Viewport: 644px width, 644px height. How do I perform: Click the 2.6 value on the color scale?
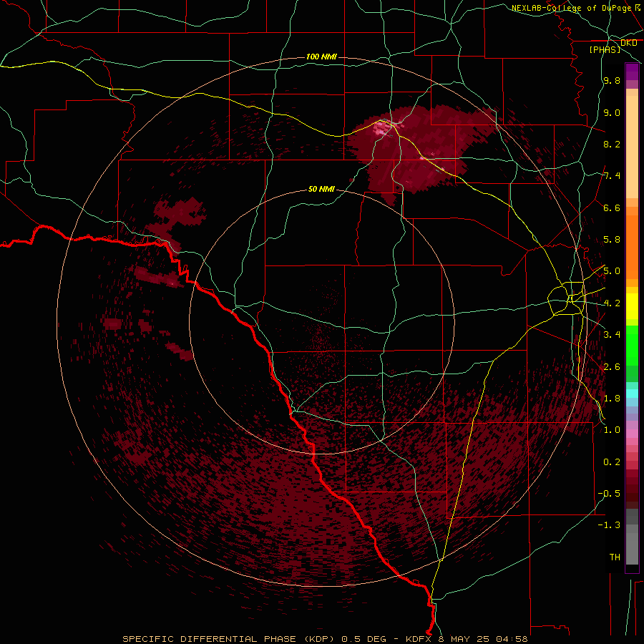point(612,367)
